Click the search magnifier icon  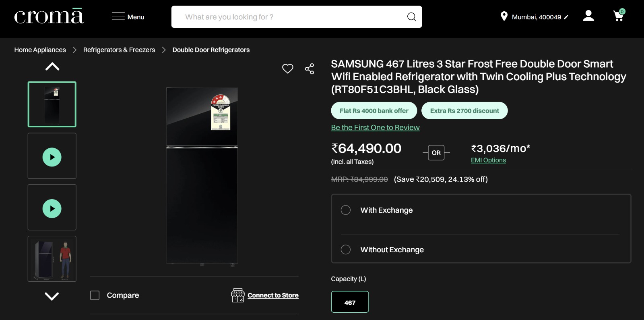click(411, 17)
